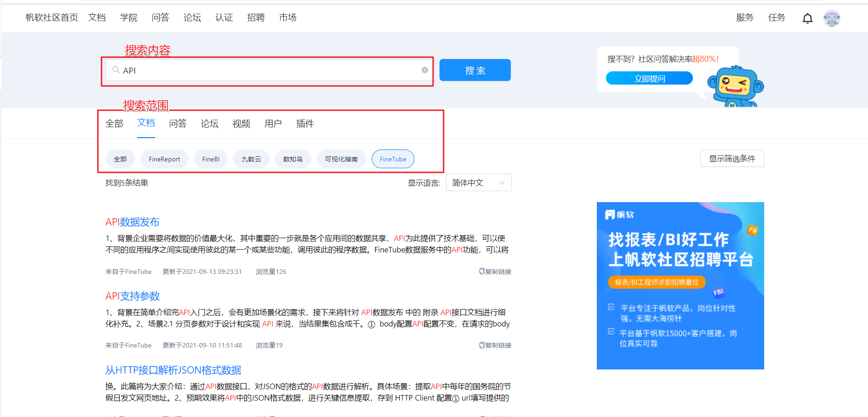Click the 帆软 recruitment banner ad
The height and width of the screenshot is (417, 868).
(x=680, y=285)
